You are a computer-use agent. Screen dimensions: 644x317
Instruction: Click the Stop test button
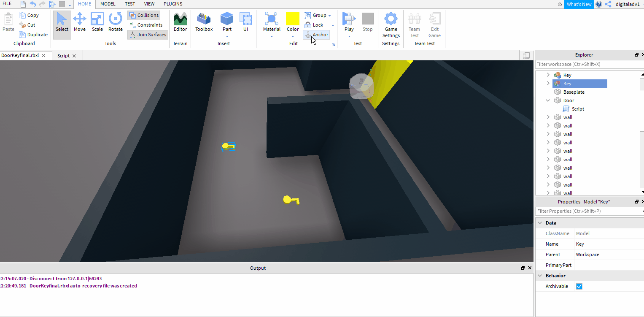click(x=368, y=22)
